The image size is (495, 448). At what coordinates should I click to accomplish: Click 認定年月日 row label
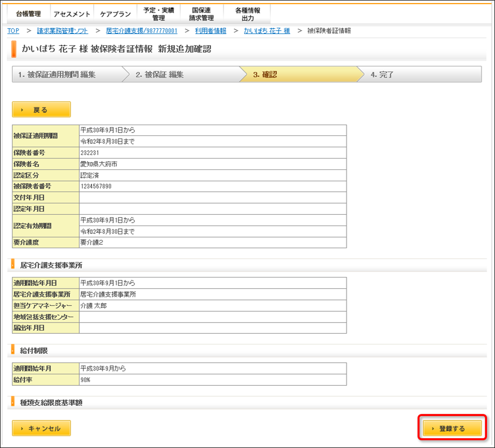[x=46, y=209]
